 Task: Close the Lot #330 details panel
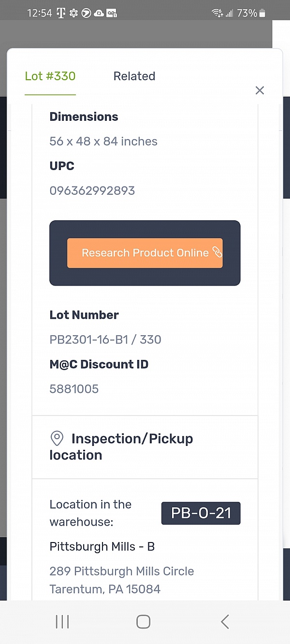tap(260, 90)
